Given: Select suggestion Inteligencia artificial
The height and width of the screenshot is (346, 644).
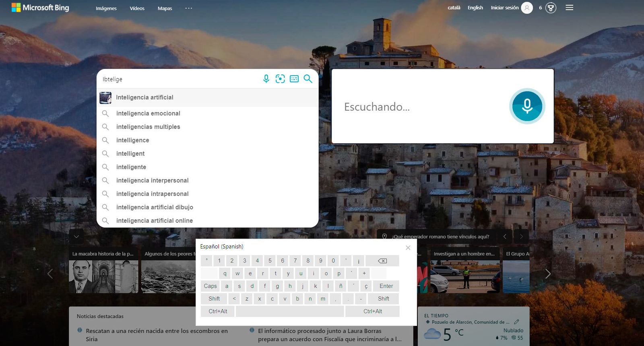Looking at the screenshot, I should tap(208, 97).
